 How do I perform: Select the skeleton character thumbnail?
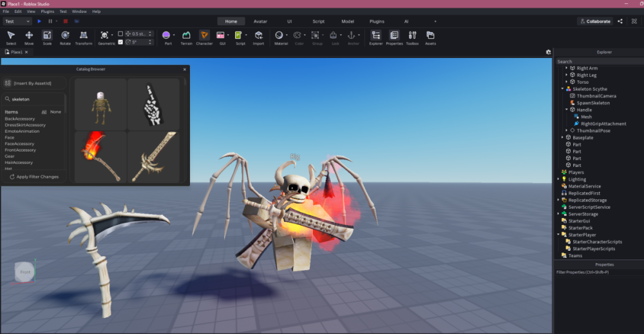pyautogui.click(x=100, y=104)
